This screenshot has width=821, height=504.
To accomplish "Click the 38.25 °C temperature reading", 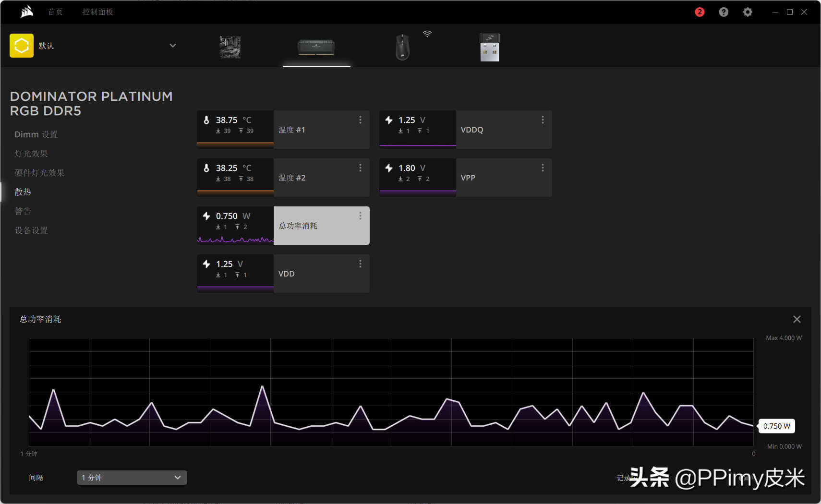I will click(x=233, y=168).
